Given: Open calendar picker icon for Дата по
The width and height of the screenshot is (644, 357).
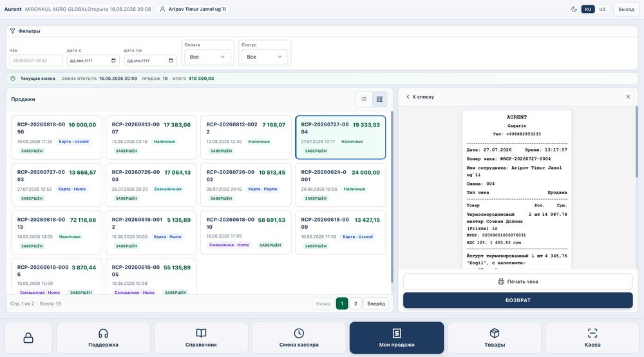Looking at the screenshot, I should click(x=171, y=61).
